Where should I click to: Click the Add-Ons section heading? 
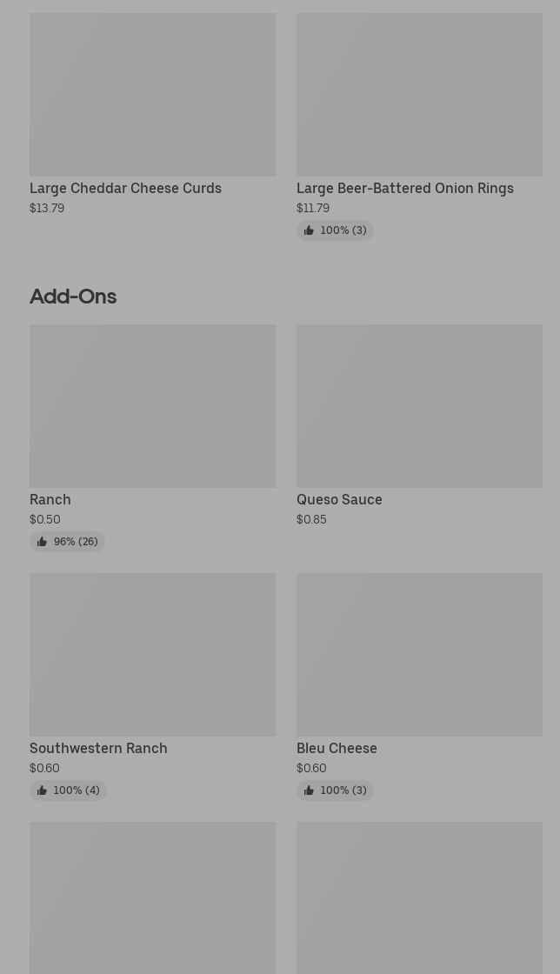[73, 297]
